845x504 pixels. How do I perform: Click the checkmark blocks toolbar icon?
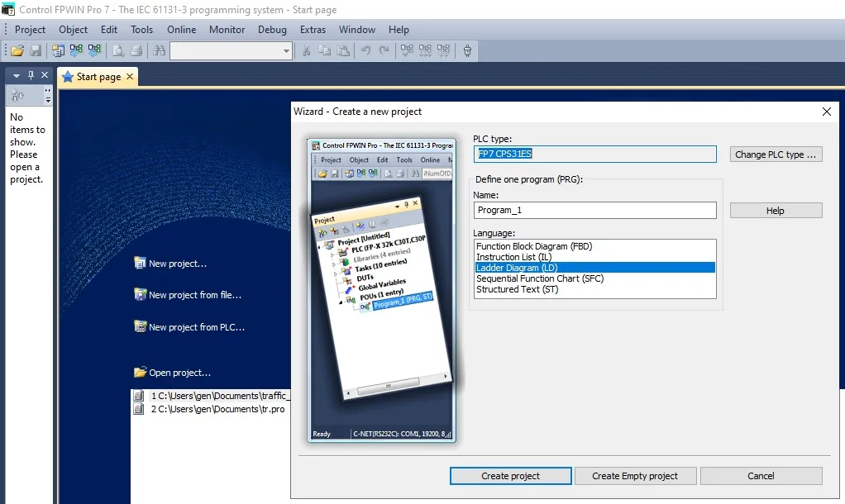click(x=407, y=50)
